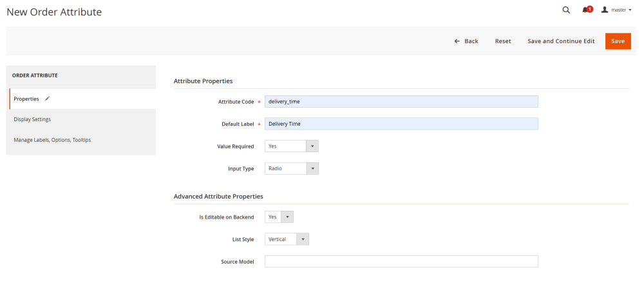
Task: Click the New Order Attribute title
Action: [x=54, y=12]
